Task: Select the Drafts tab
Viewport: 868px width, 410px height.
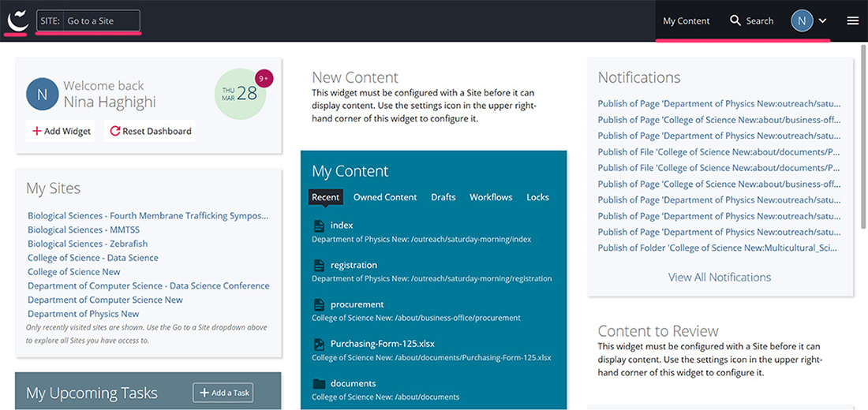Action: pos(443,197)
